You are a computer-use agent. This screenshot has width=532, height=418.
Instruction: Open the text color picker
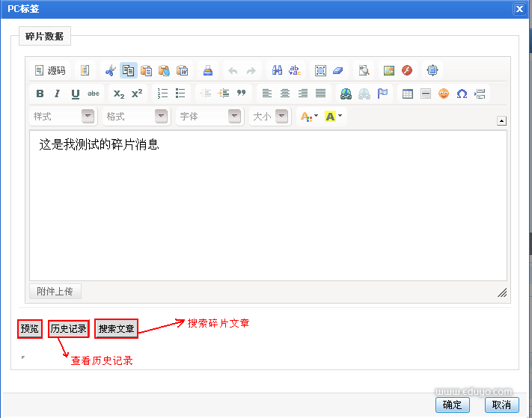pos(308,117)
